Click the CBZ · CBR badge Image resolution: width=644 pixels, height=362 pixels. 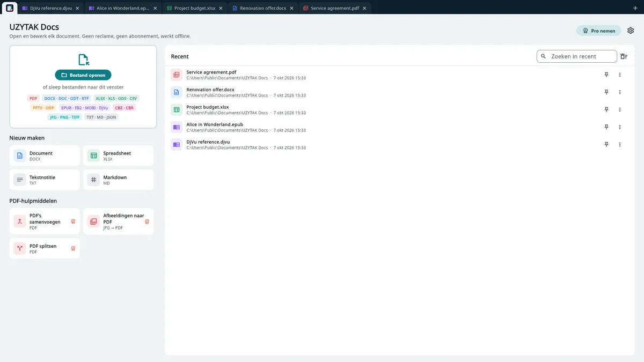pyautogui.click(x=124, y=108)
